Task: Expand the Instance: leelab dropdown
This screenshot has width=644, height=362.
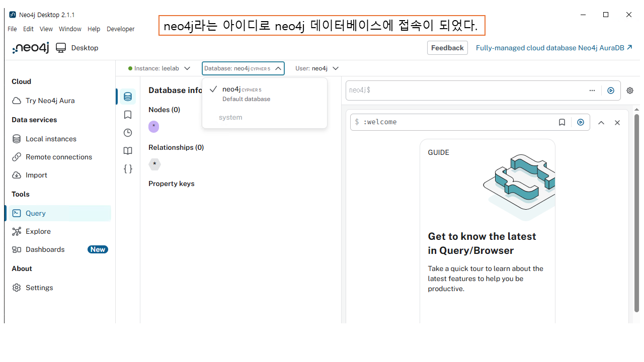Action: point(159,68)
